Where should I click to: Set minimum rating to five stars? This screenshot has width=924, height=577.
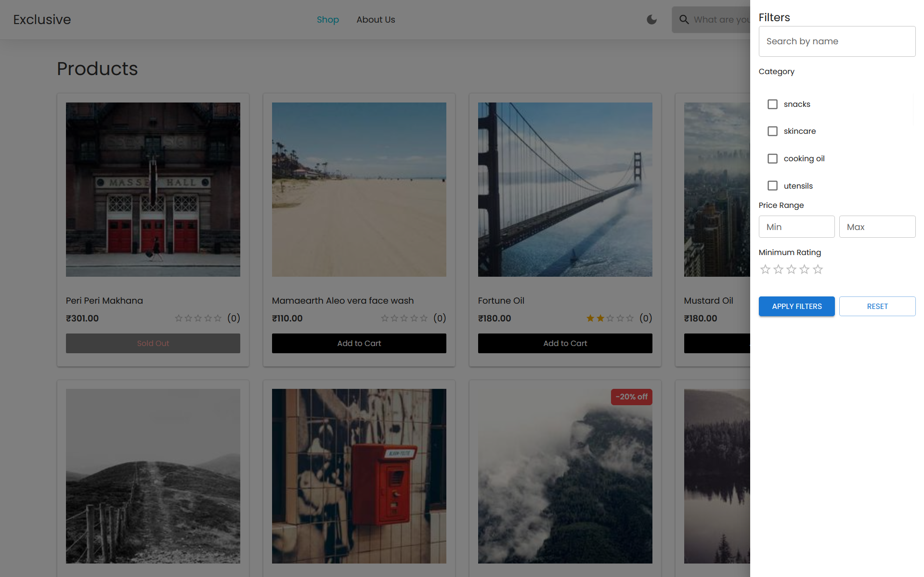818,269
